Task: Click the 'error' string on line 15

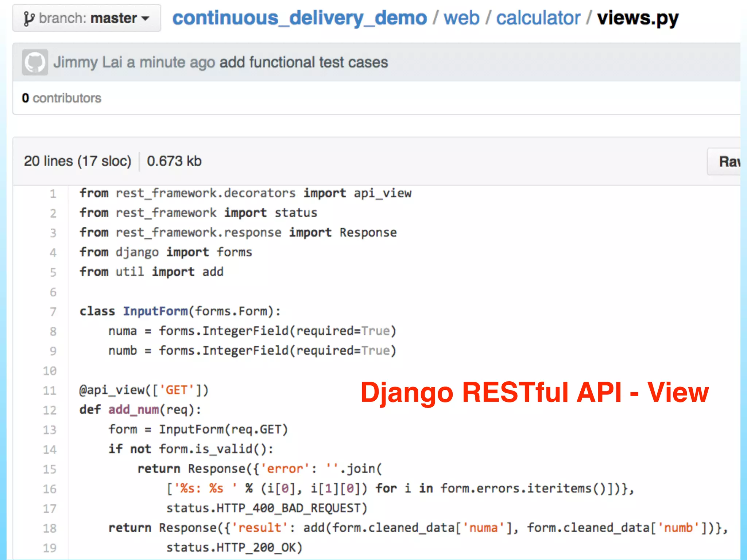Action: [x=285, y=469]
